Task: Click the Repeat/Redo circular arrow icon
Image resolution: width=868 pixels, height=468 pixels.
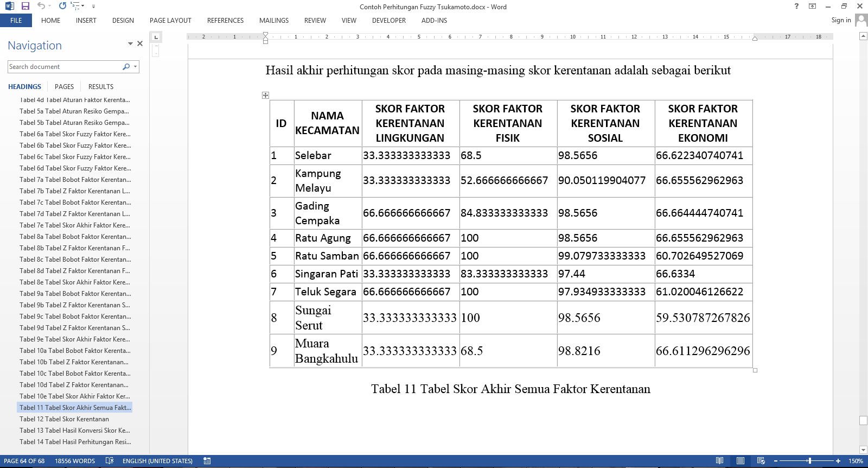Action: click(x=62, y=6)
